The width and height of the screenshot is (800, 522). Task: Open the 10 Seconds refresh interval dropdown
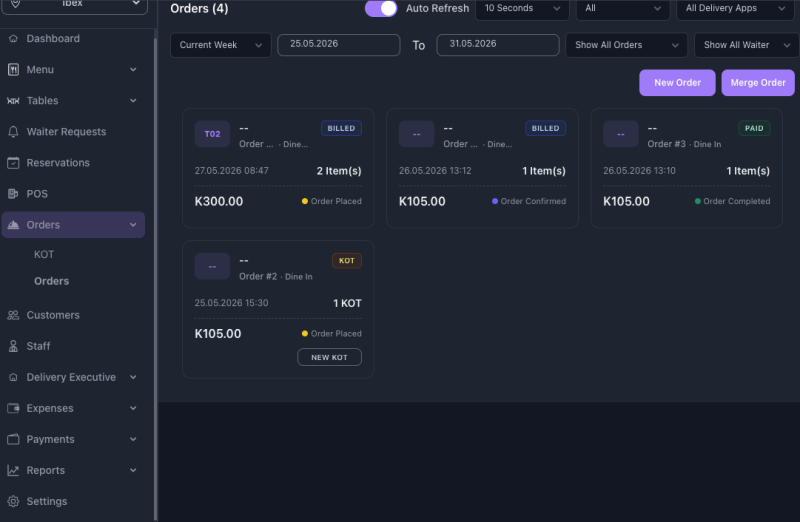point(522,9)
